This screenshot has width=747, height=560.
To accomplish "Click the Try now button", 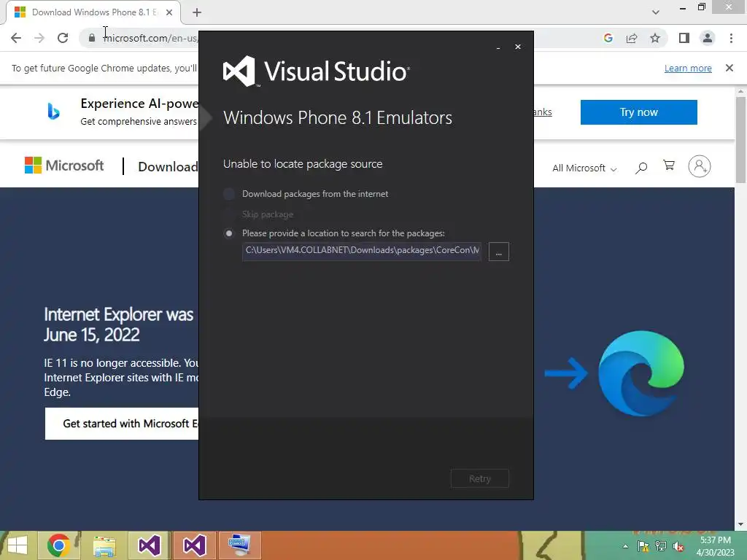I will pyautogui.click(x=638, y=112).
